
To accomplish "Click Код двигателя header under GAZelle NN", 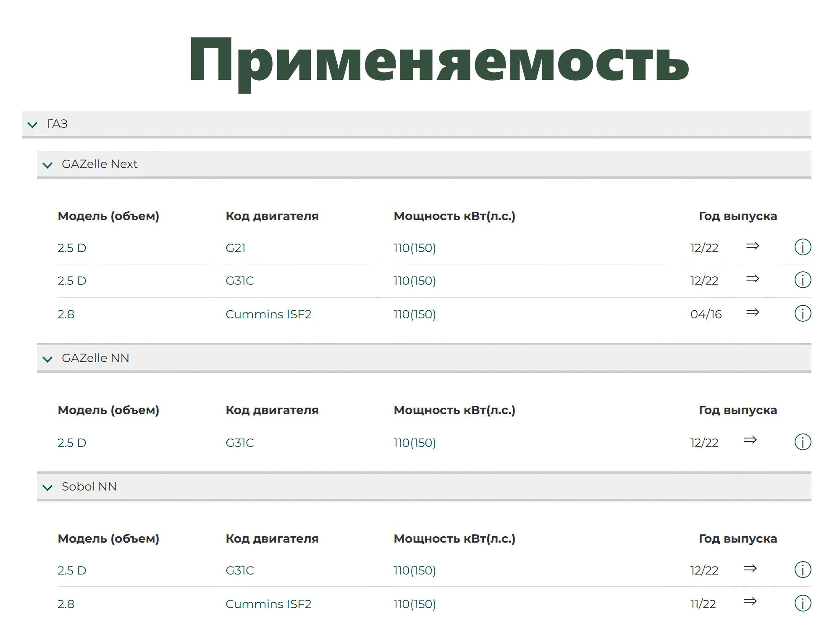I will pyautogui.click(x=272, y=410).
